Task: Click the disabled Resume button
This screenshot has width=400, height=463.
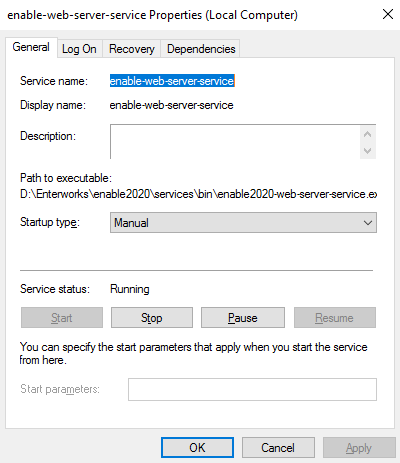Action: click(x=335, y=318)
